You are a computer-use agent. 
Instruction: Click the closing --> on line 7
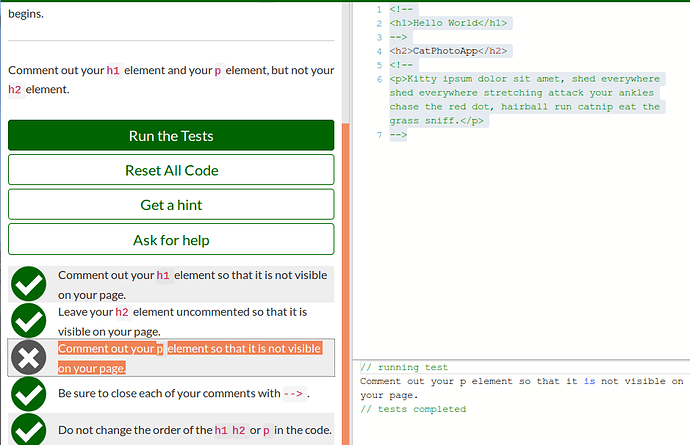click(x=398, y=135)
